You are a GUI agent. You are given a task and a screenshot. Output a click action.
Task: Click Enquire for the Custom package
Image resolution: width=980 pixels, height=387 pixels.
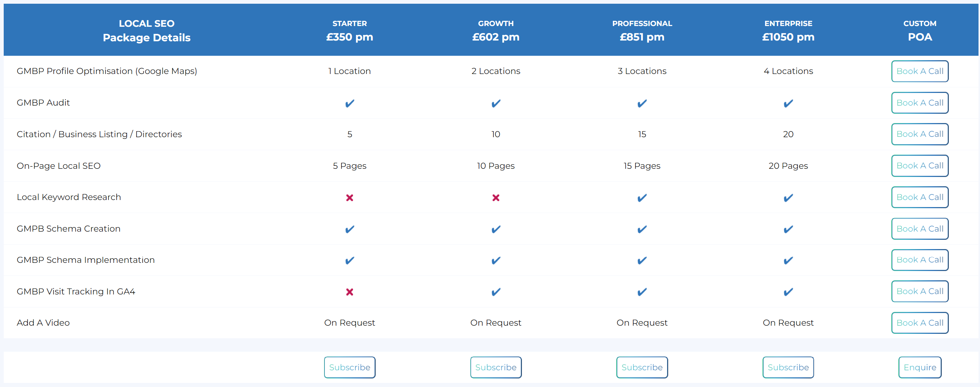point(920,367)
